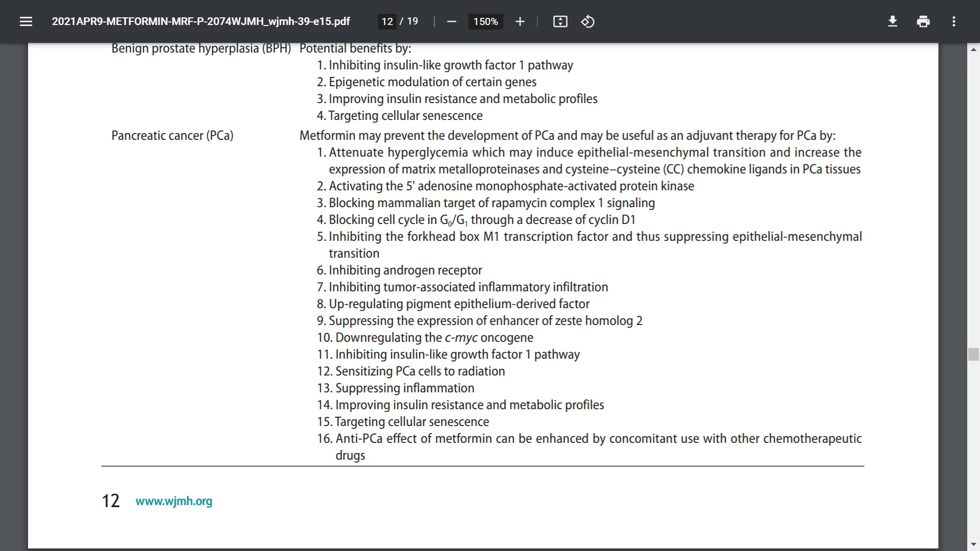Click the zoom in plus button
This screenshot has width=980, height=551.
click(x=520, y=21)
